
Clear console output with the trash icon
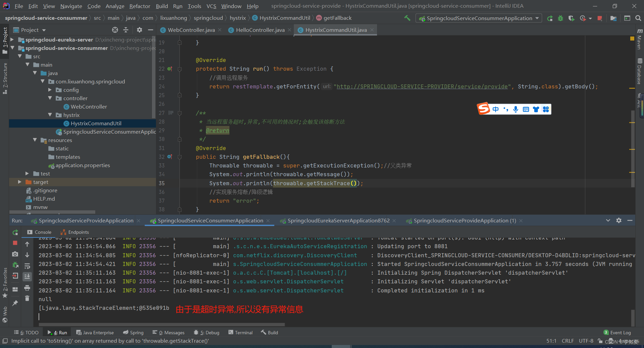click(x=27, y=298)
